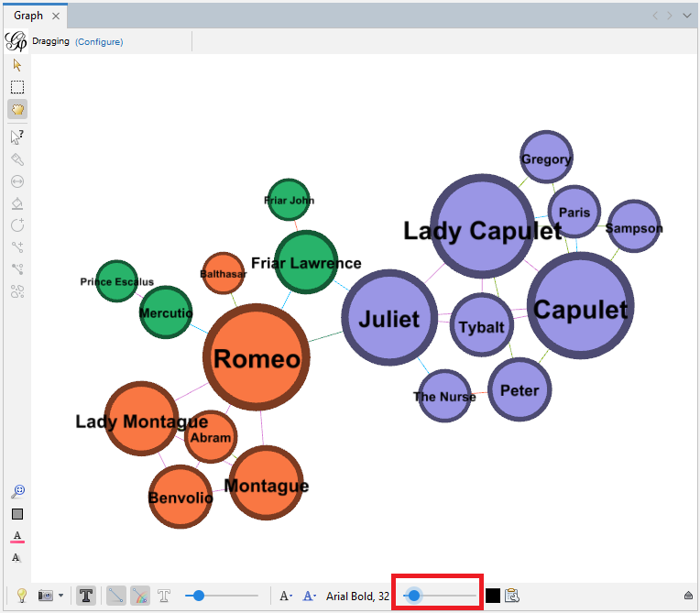This screenshot has height=613, width=700.
Task: Select the painter tool
Action: tap(17, 159)
